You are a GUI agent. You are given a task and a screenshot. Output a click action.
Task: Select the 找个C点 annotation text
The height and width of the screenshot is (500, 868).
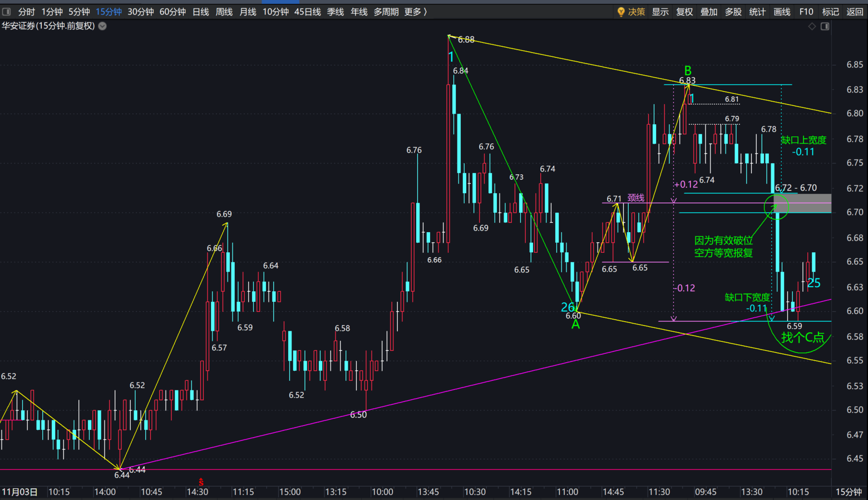(802, 337)
